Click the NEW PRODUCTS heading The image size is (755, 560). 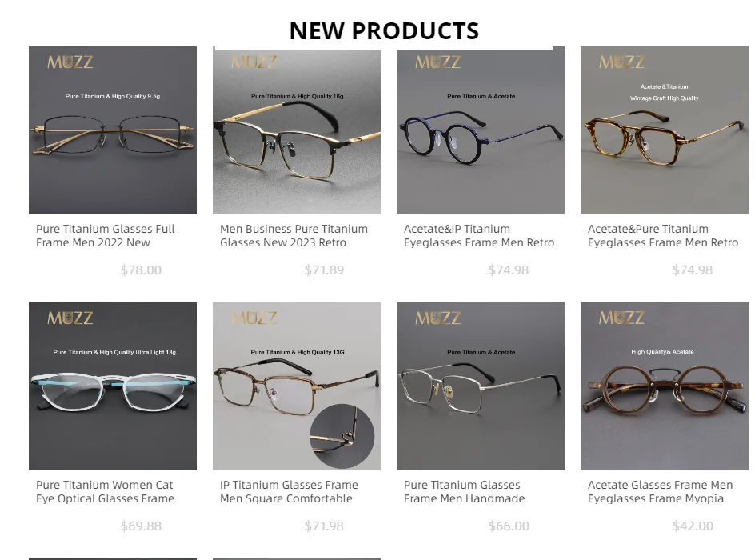coord(384,31)
